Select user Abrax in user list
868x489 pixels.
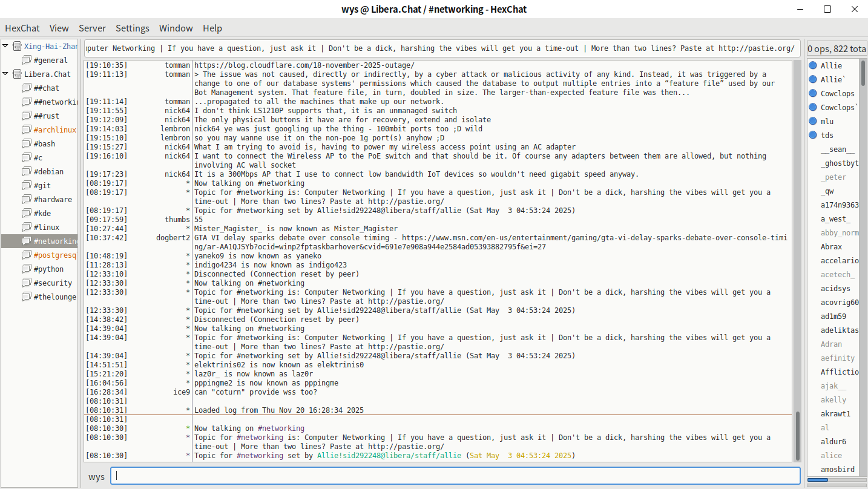pyautogui.click(x=831, y=246)
